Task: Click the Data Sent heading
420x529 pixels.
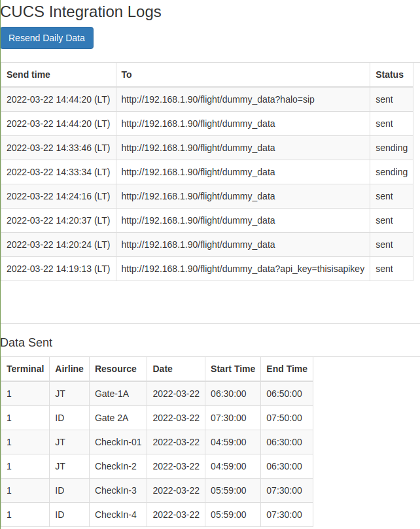Action: point(26,343)
